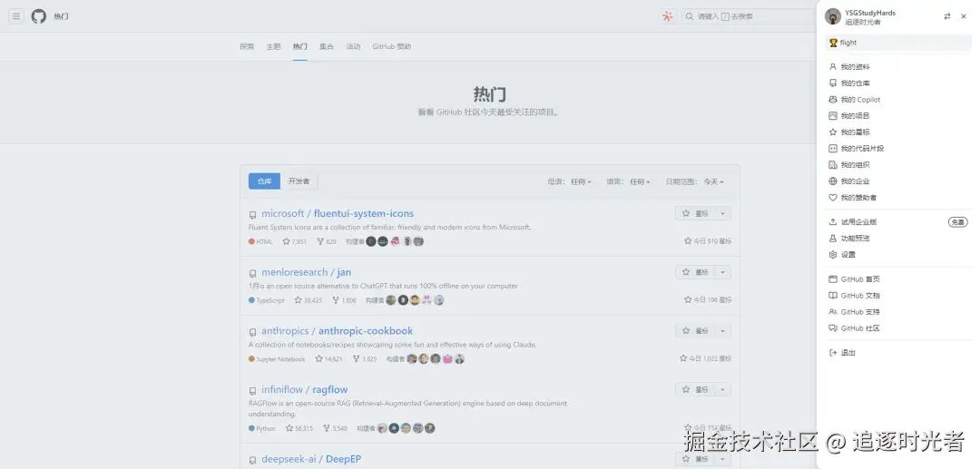Click the 我的赞助者 heart icon
Image resolution: width=980 pixels, height=469 pixels.
tap(832, 198)
